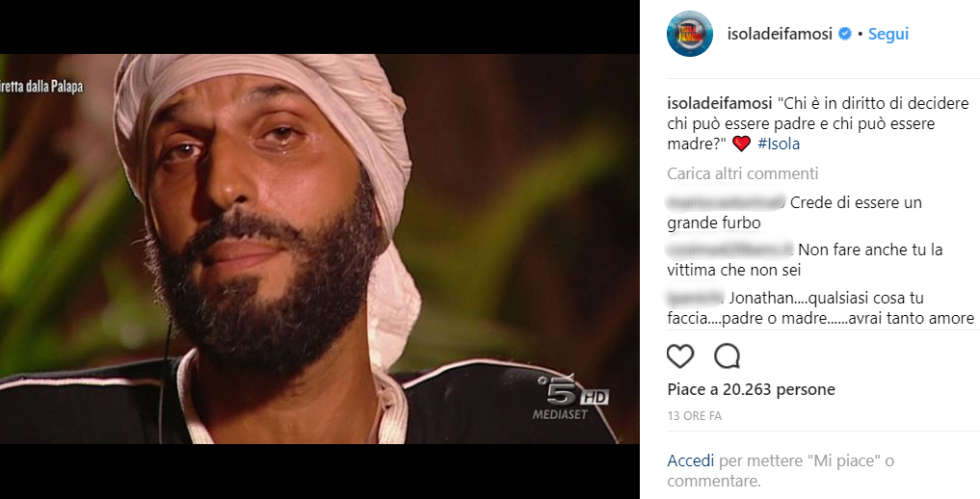Like the post with the heart icon
The height and width of the screenshot is (499, 980).
click(680, 356)
